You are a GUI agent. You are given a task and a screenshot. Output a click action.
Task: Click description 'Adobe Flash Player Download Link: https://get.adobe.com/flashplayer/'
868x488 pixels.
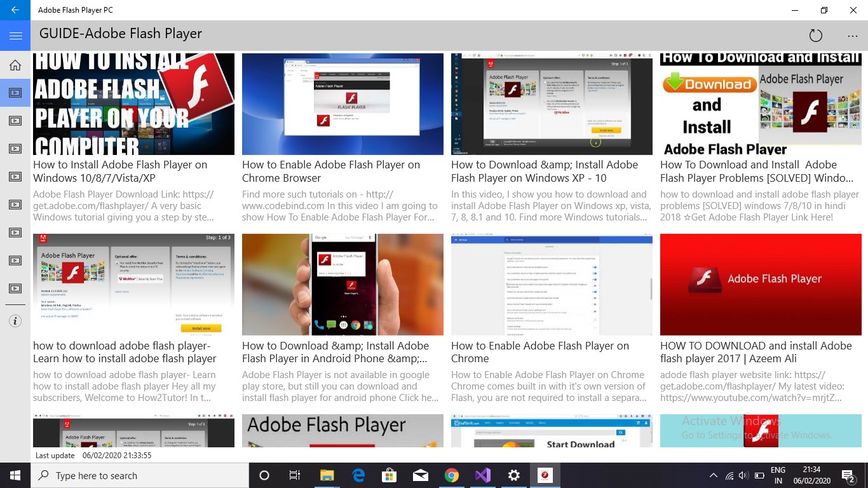click(123, 206)
